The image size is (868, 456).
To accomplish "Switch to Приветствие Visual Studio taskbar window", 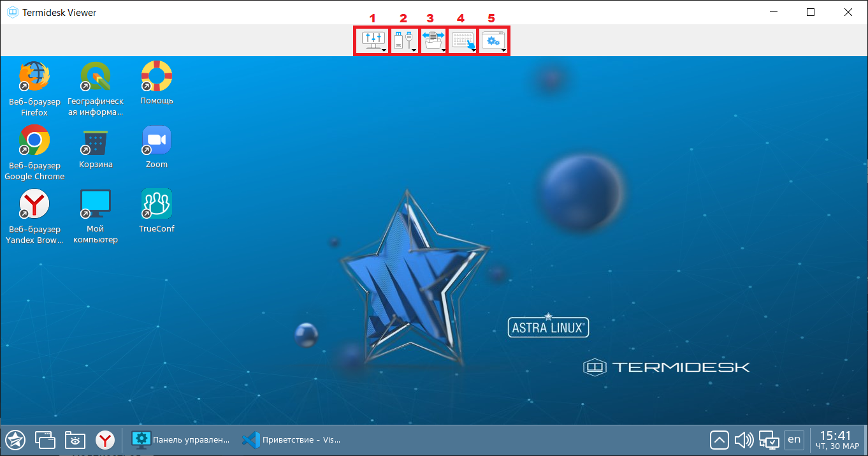I will click(291, 439).
